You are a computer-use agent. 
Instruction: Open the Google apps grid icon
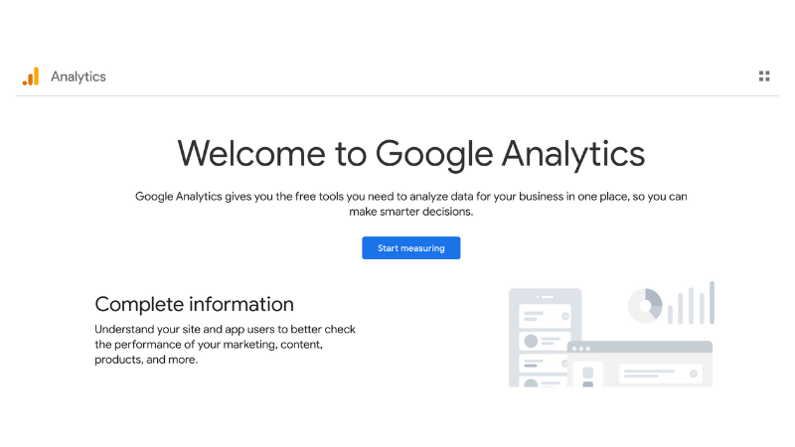coord(764,76)
